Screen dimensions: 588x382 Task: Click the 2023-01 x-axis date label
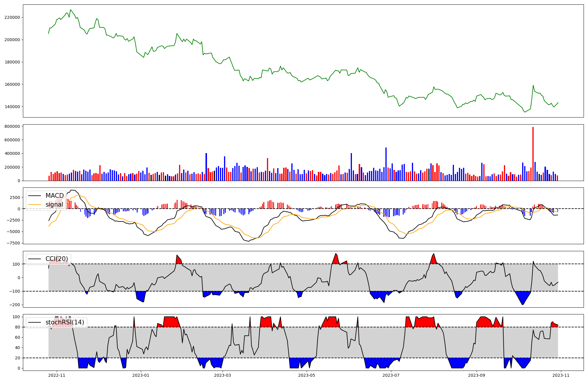(x=141, y=375)
